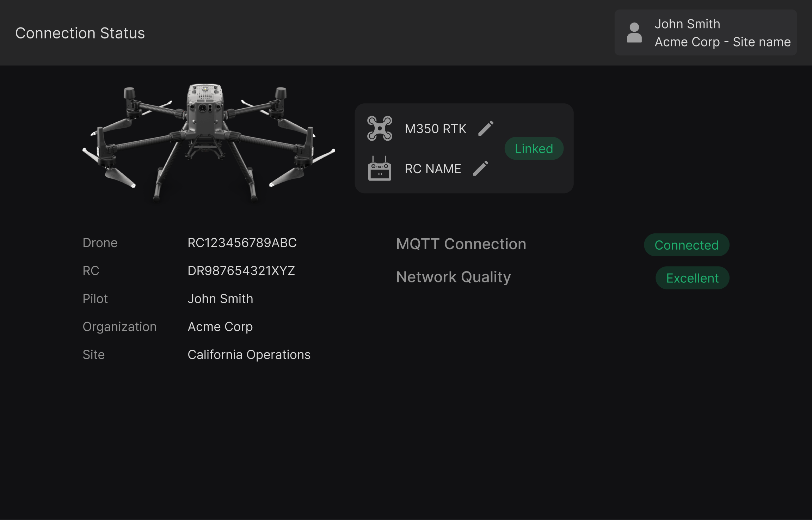Screen dimensions: 812x520
Task: Click the Connected MQTT status badge
Action: tap(686, 245)
